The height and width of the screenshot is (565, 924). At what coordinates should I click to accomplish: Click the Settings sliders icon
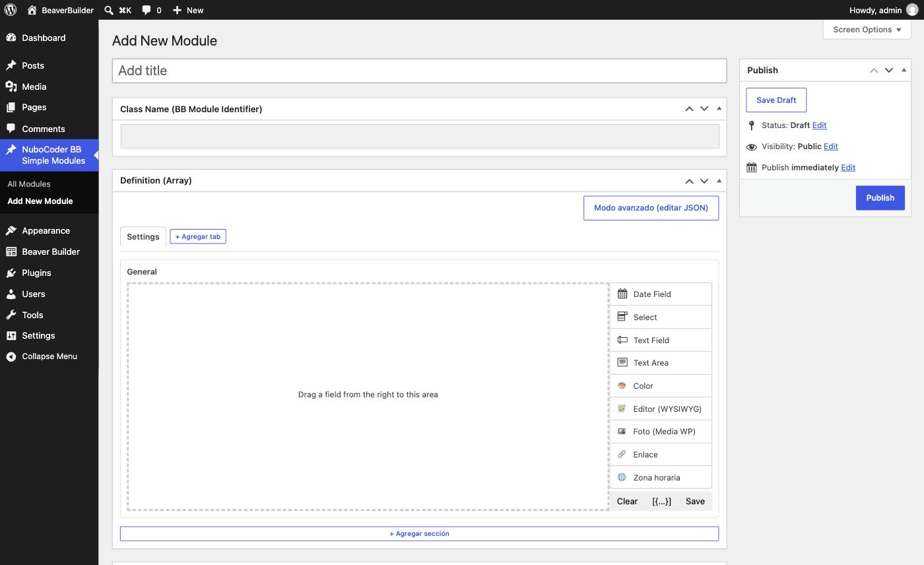tap(11, 335)
